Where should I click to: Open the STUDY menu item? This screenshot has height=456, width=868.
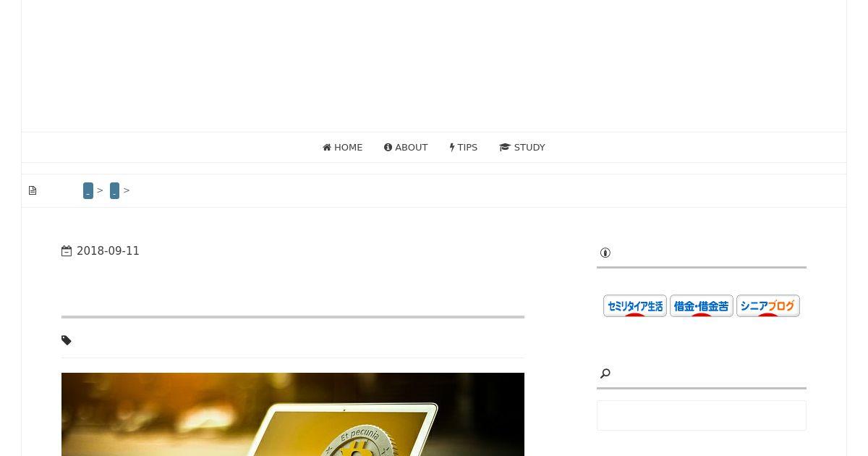(522, 147)
